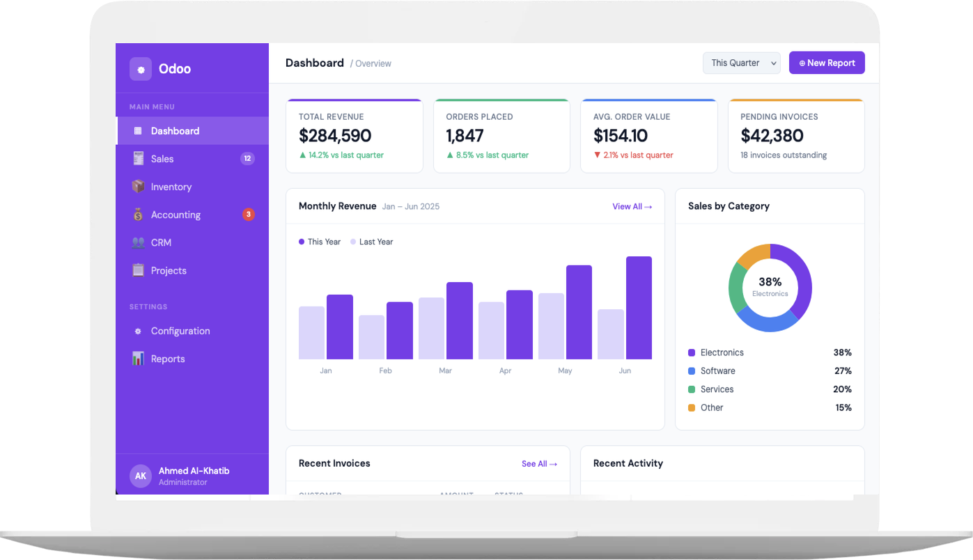Click the Software blue legend swatch
973x560 pixels.
click(x=692, y=371)
